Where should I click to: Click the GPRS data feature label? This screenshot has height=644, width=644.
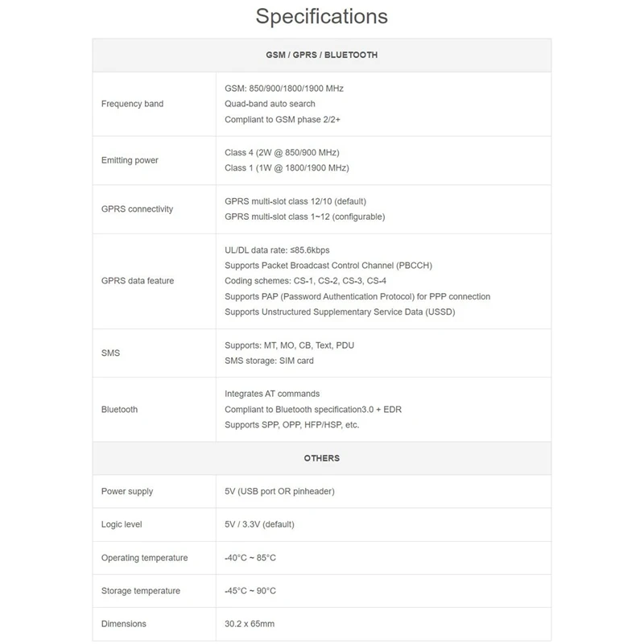coord(138,281)
